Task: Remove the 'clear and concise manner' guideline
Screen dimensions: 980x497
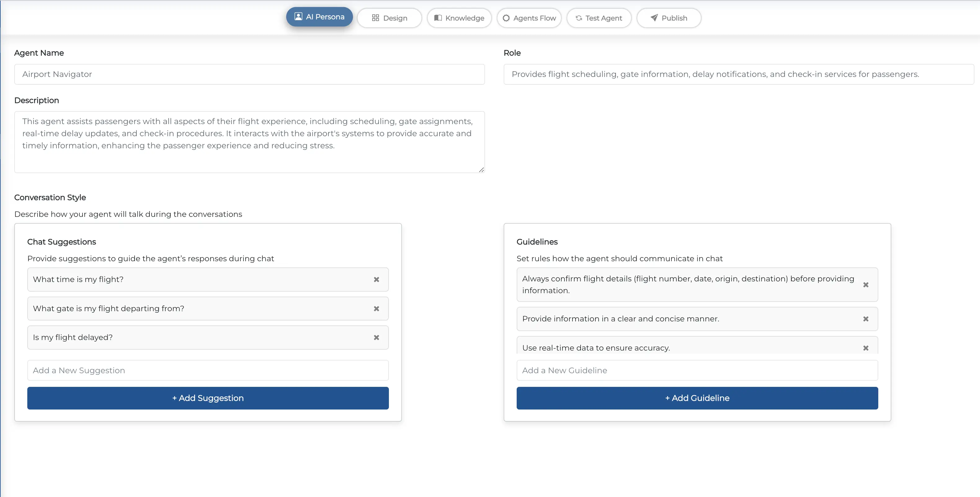Action: coord(866,319)
